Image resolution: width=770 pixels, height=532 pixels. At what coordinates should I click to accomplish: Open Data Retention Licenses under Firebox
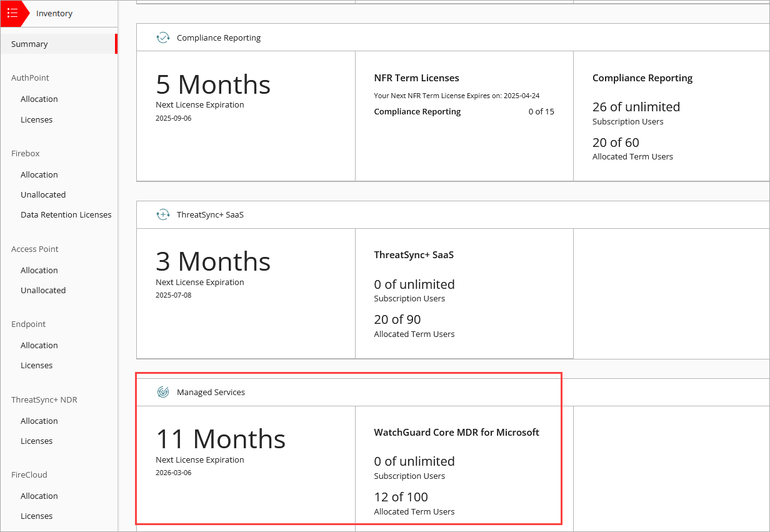coord(66,214)
